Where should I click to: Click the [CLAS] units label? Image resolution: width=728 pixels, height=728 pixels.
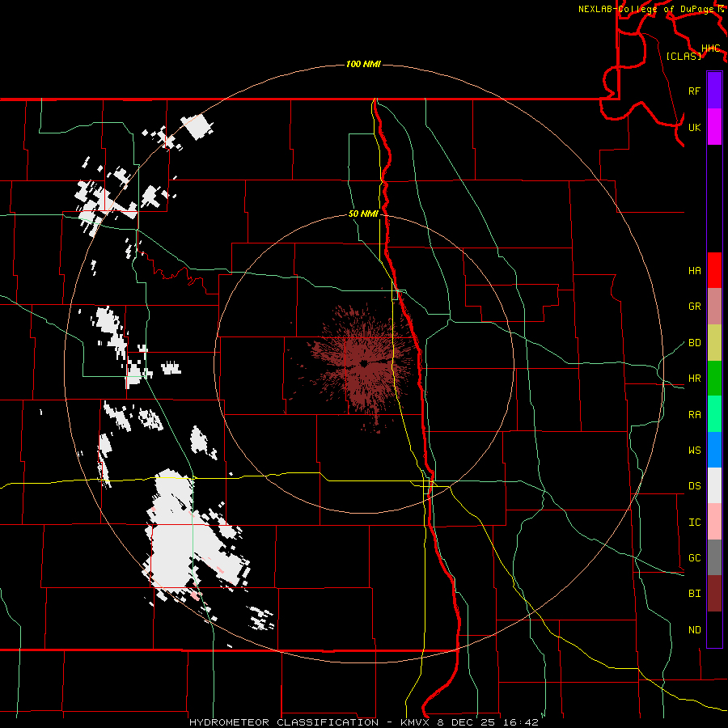684,56
